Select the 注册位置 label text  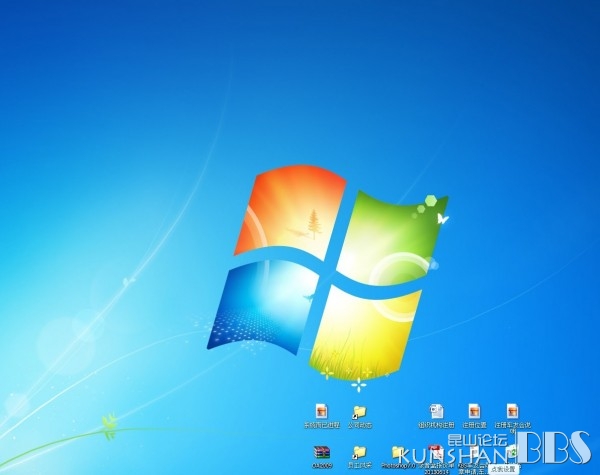474,425
